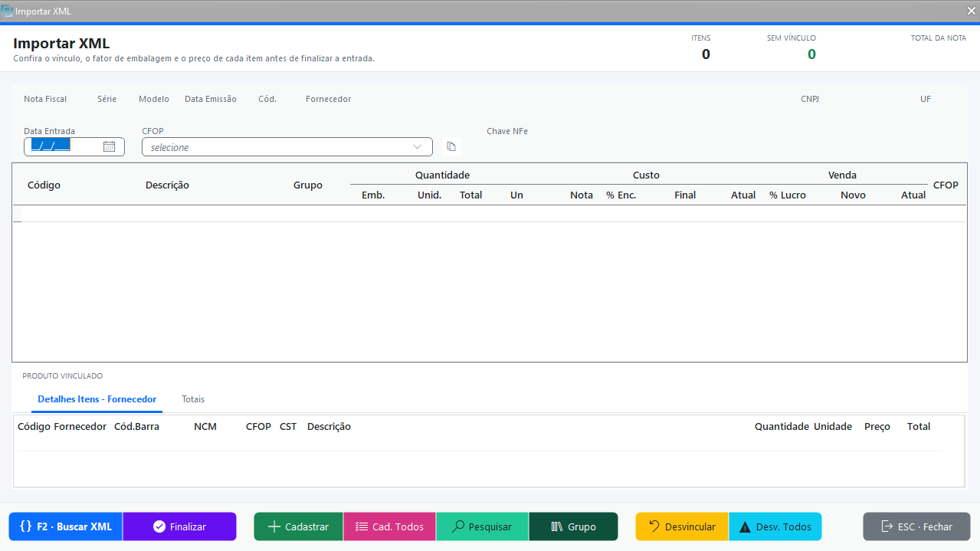Click the pink Cad. Todos button
980x551 pixels.
389,526
